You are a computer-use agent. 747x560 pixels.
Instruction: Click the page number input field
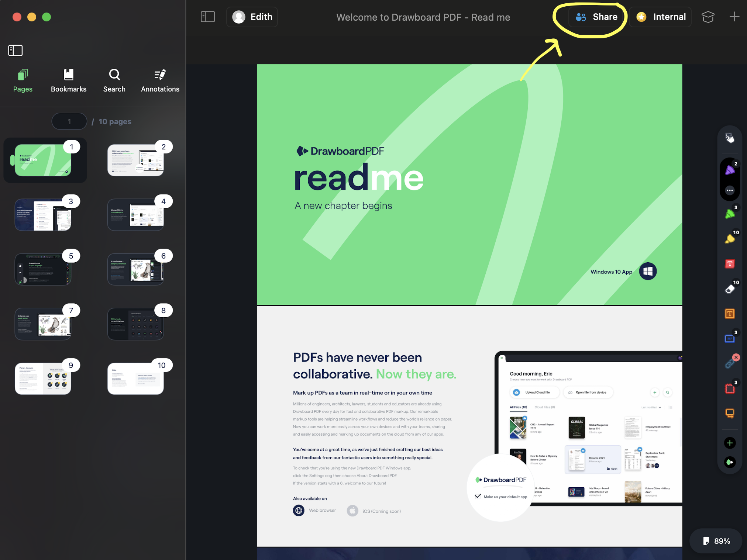tap(69, 121)
